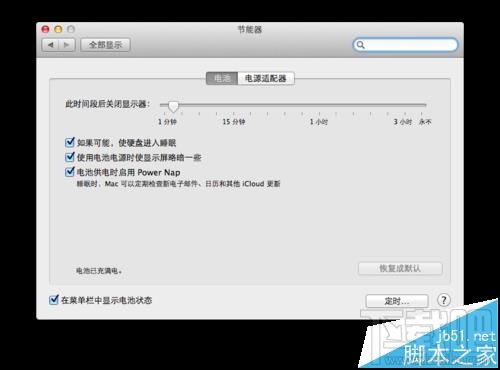
Task: Click the 电池已充满电 status text
Action: tap(99, 271)
